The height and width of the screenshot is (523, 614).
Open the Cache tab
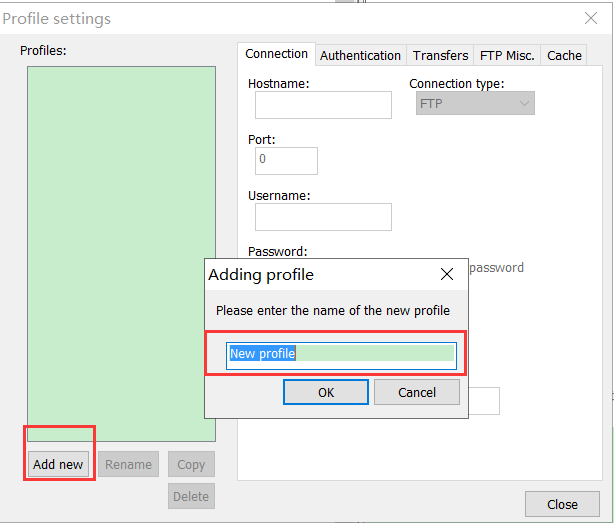pyautogui.click(x=564, y=55)
